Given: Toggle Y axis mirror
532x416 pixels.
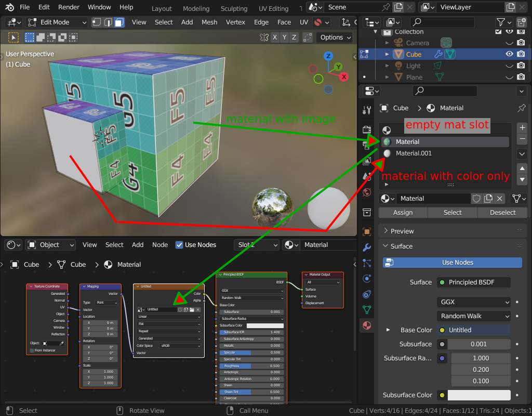Looking at the screenshot, I should 284,37.
